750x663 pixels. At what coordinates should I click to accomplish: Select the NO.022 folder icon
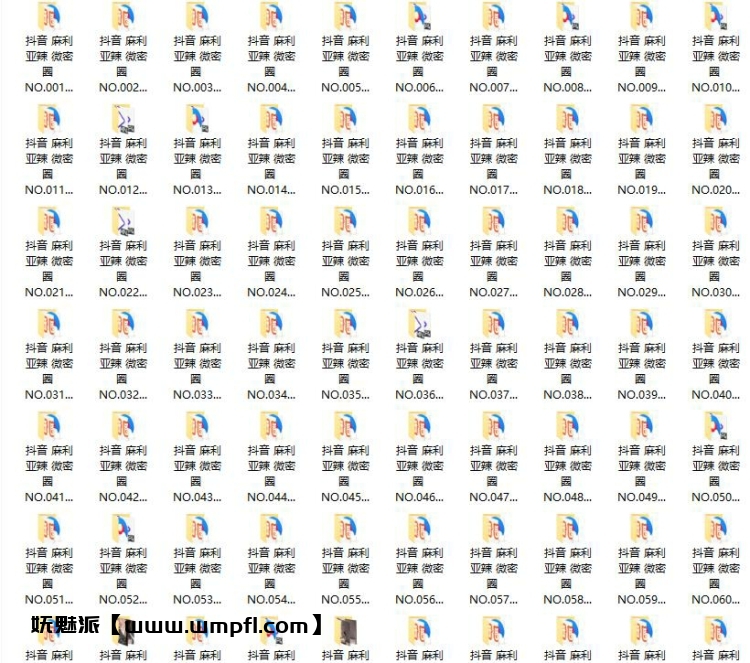tap(123, 221)
